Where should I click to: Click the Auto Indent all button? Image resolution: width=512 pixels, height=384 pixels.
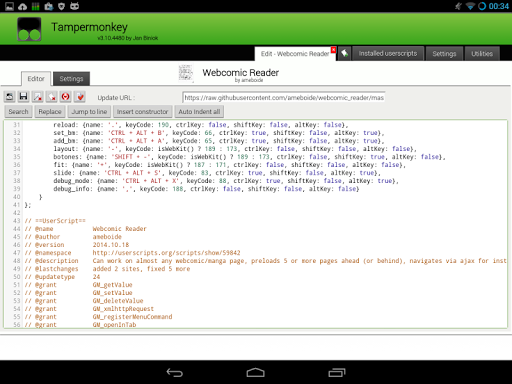click(x=199, y=112)
